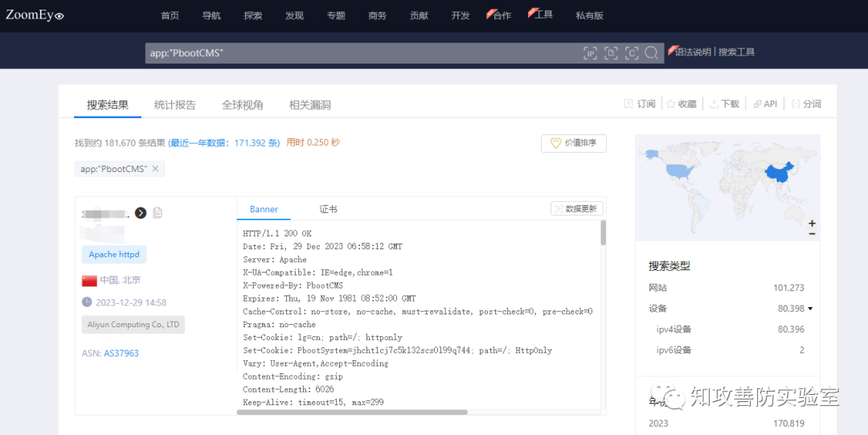
Task: Click the 网站 search type row
Action: [x=727, y=288]
